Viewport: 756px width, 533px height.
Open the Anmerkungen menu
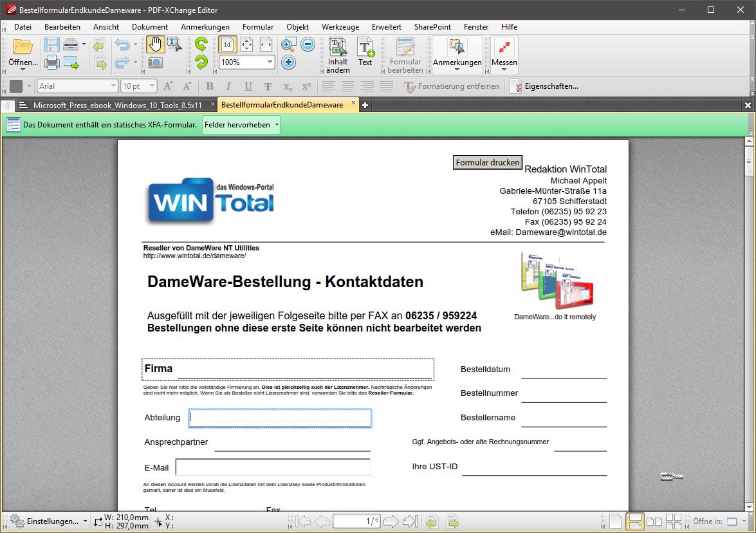[x=205, y=27]
